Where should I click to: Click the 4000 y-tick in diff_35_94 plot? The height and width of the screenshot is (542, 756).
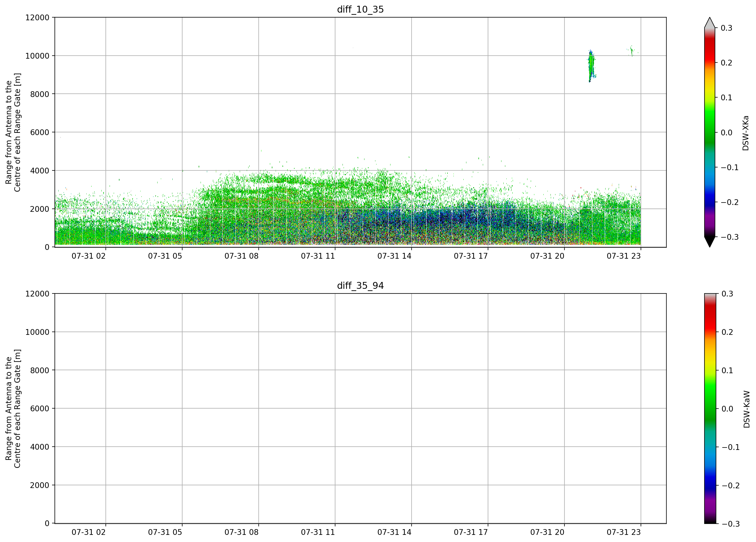point(40,447)
